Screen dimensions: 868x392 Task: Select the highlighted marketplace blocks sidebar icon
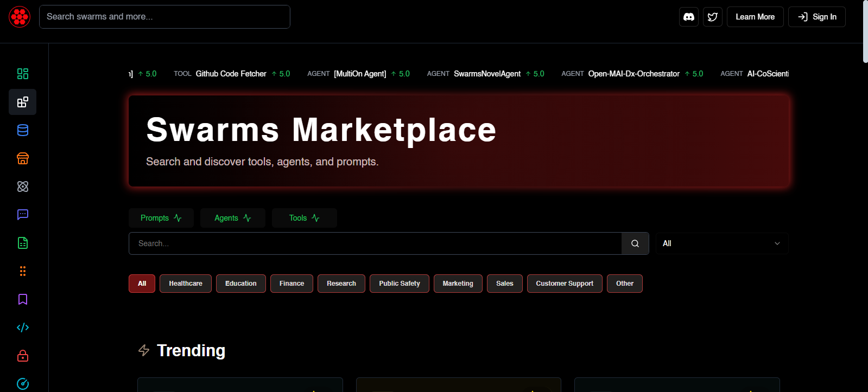pos(23,102)
